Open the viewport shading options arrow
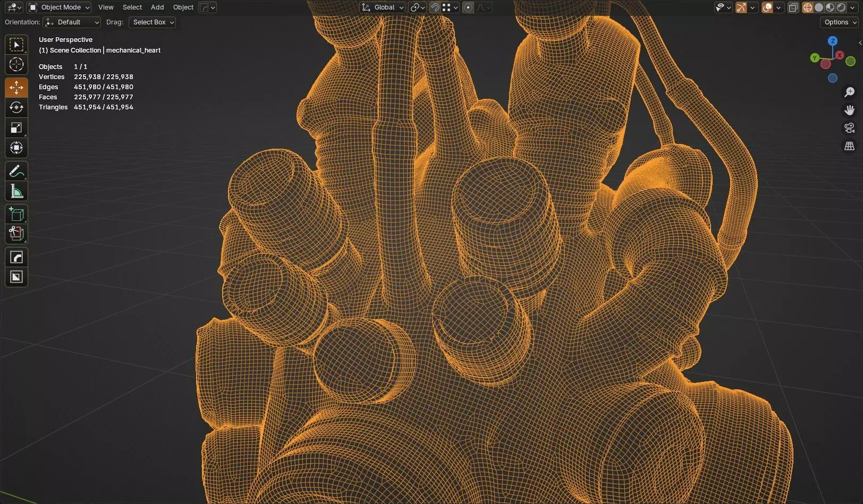863x504 pixels. 852,7
